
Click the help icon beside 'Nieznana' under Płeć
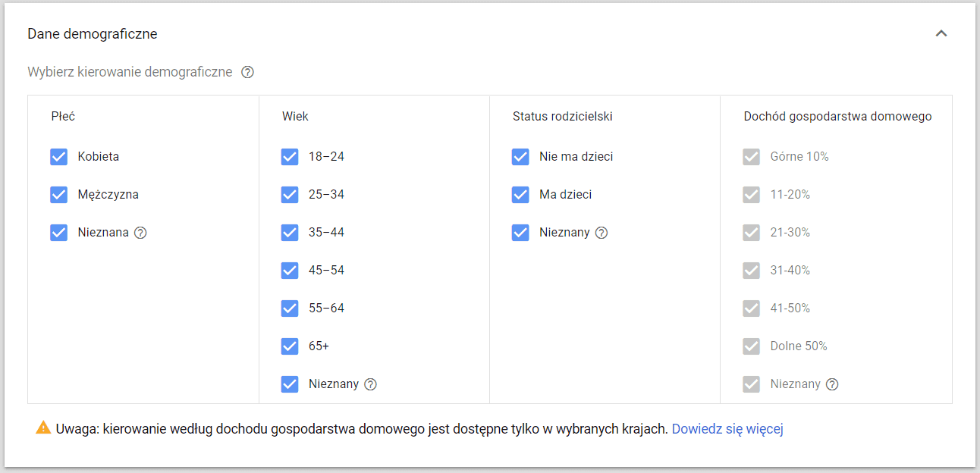[140, 233]
